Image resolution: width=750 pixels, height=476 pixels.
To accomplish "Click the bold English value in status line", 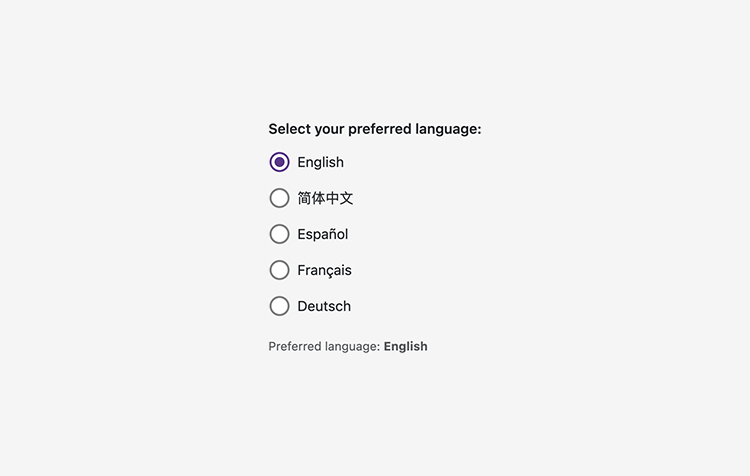I will click(x=405, y=346).
